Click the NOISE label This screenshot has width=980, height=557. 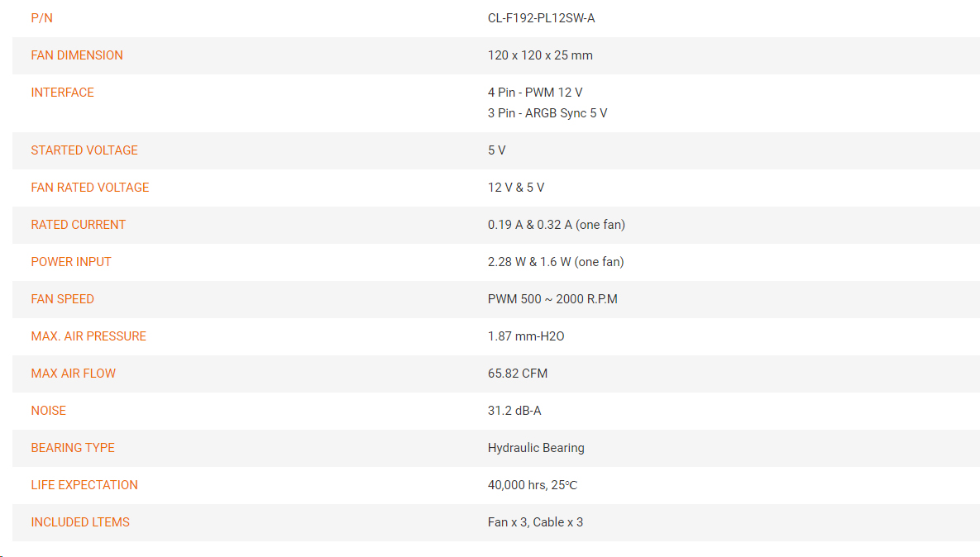tap(49, 410)
